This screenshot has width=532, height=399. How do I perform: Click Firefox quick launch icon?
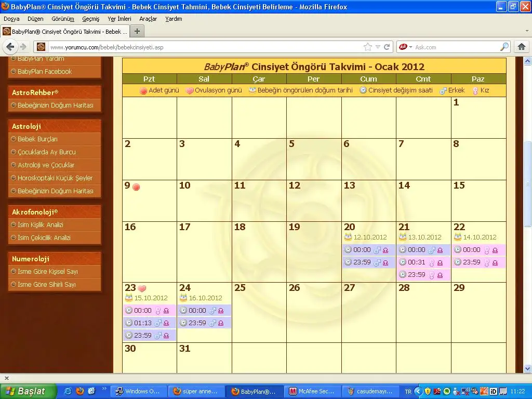click(79, 391)
